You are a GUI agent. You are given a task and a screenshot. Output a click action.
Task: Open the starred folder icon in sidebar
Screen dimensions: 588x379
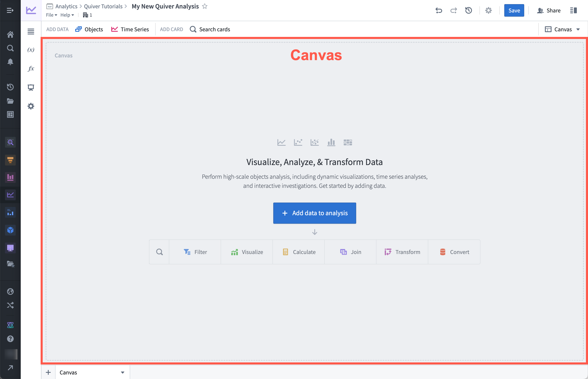coord(10,264)
